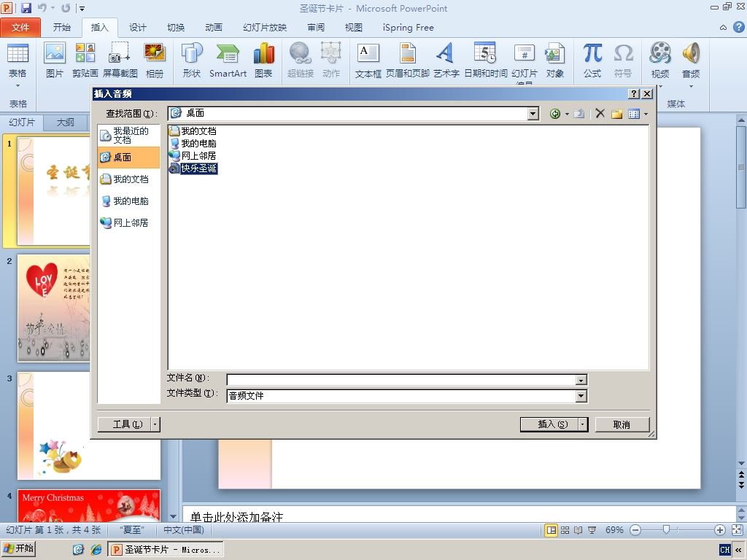Open the Back button history dropdown
Viewport: 747px width, 560px height.
(567, 114)
